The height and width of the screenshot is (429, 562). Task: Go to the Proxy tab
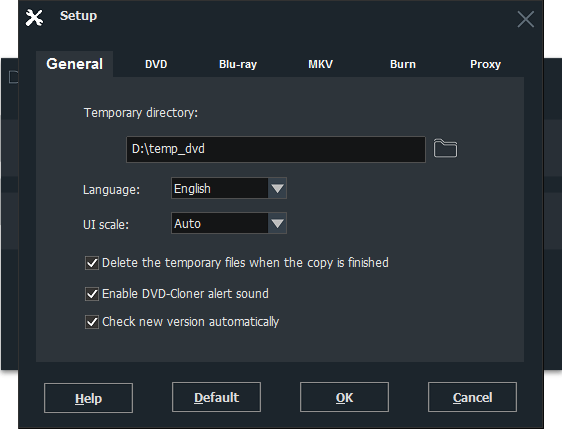pyautogui.click(x=485, y=64)
